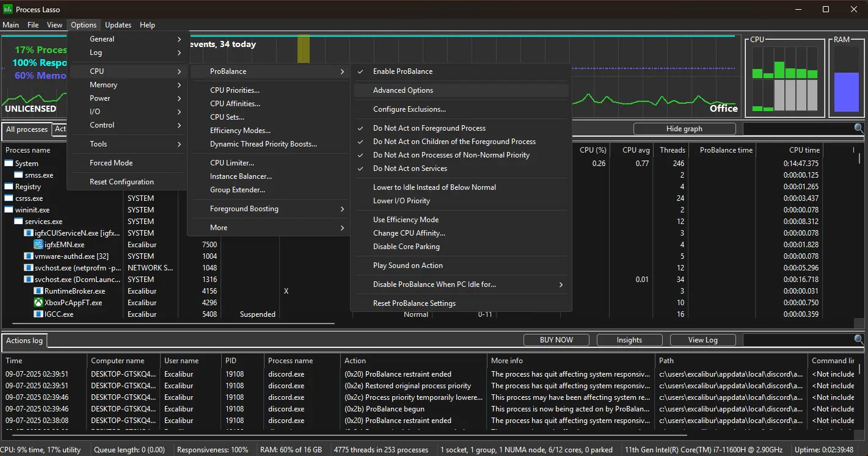Click the System process icon
868x456 pixels.
pos(9,164)
